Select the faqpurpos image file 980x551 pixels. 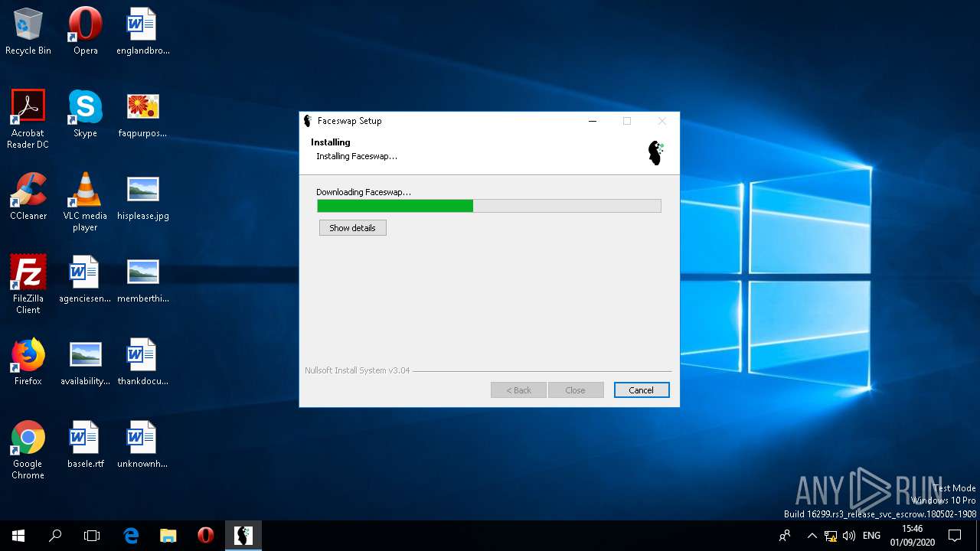[142, 114]
